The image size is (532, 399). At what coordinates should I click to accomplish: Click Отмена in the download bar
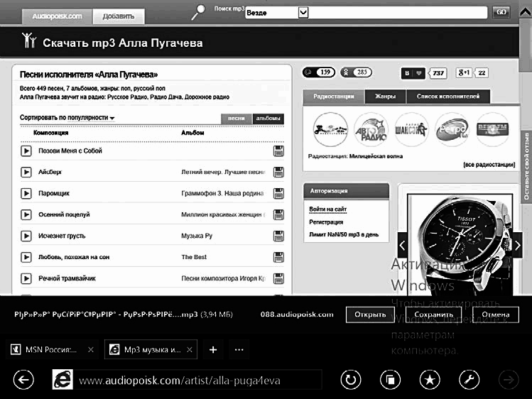point(496,315)
